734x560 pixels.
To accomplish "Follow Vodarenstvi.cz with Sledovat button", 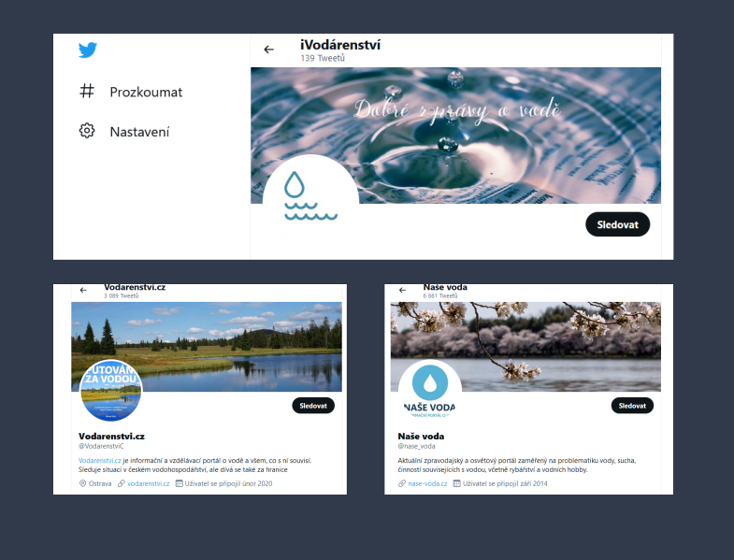I will tap(313, 406).
